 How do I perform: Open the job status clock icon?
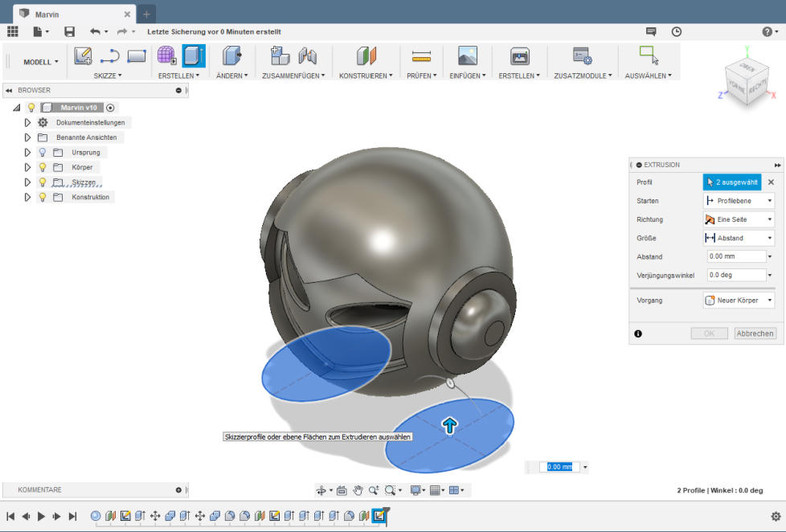(x=676, y=31)
